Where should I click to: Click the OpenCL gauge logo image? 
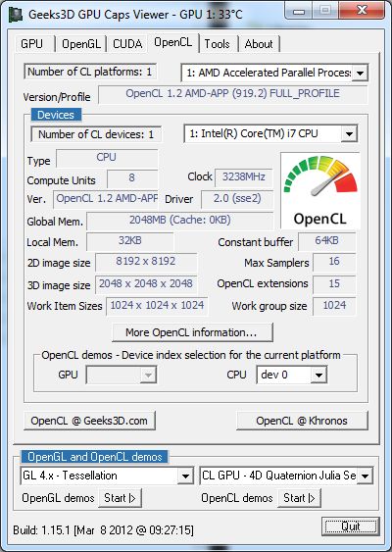point(320,191)
